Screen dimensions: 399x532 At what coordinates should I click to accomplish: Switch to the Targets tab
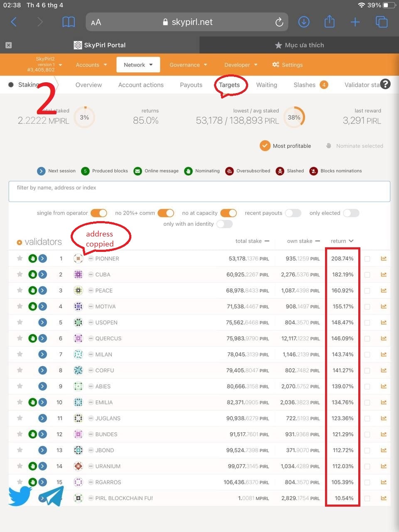(229, 85)
